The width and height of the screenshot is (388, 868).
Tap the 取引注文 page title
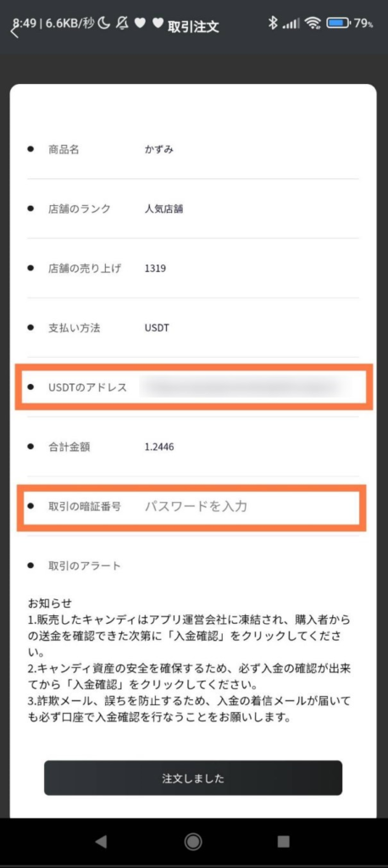pyautogui.click(x=193, y=26)
